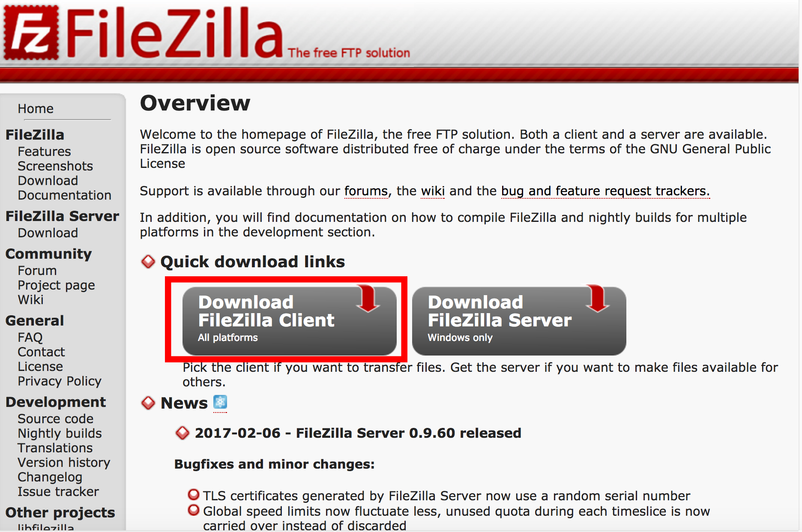This screenshot has height=532, width=802.
Task: Click diamond icon beside News heading
Action: coord(148,403)
